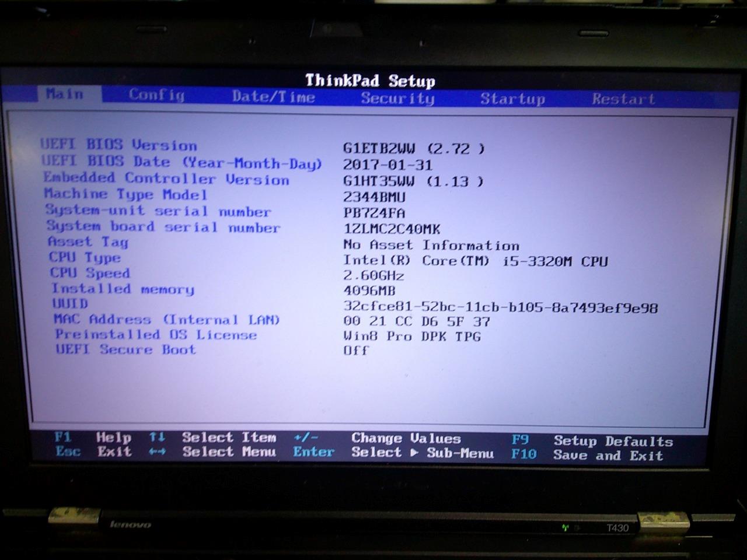The width and height of the screenshot is (747, 560).
Task: Select Embedded Controller Version label
Action: click(x=166, y=178)
